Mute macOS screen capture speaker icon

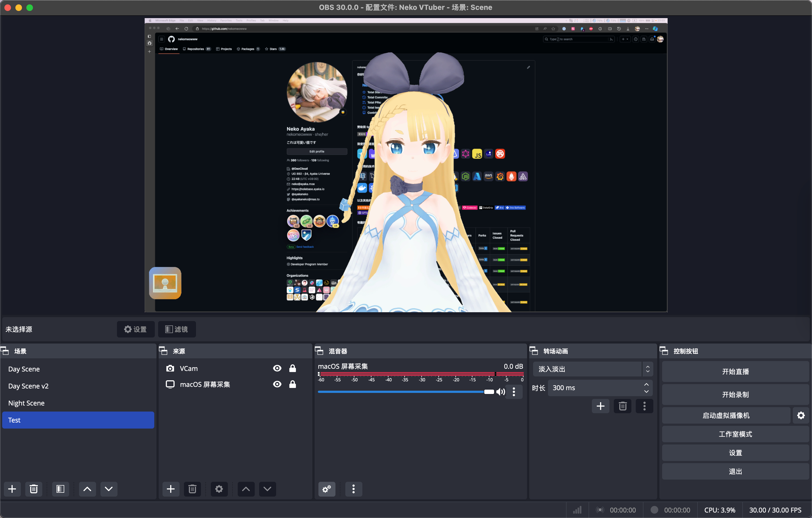click(x=500, y=392)
